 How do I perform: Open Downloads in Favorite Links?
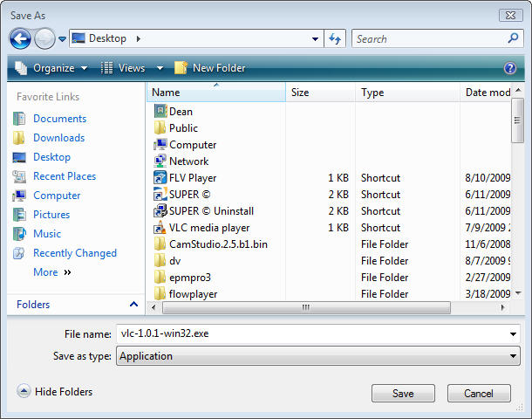coord(59,138)
